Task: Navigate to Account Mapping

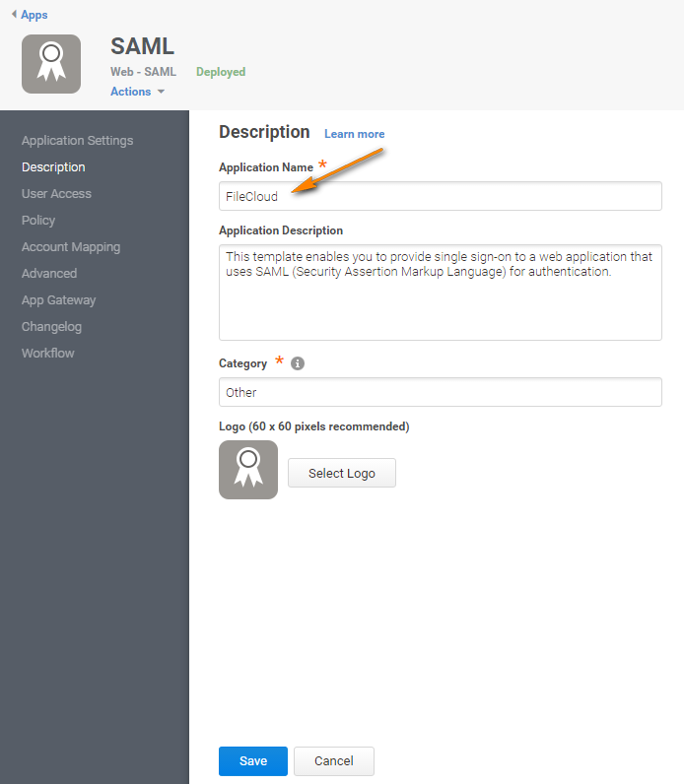Action: tap(71, 247)
